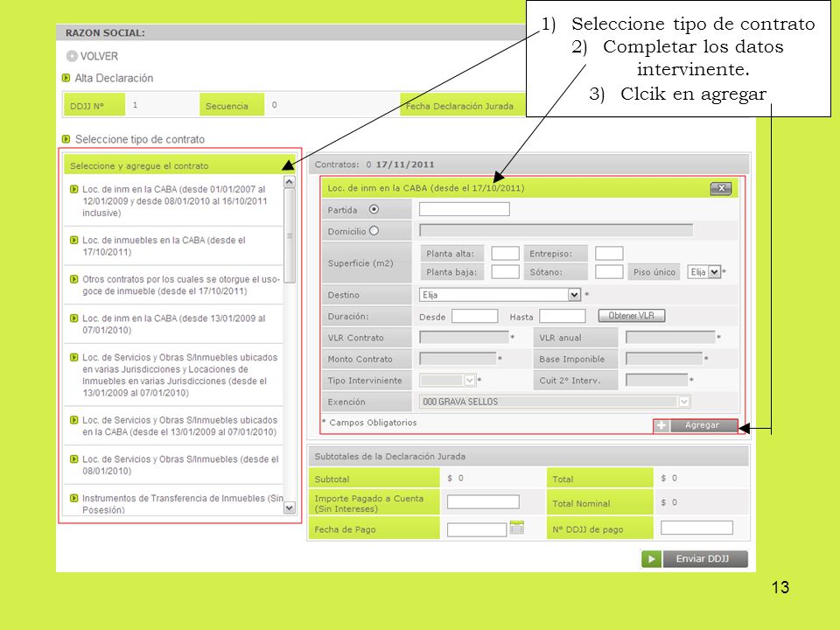Click the VOLVER link
The height and width of the screenshot is (630, 840).
coord(99,56)
